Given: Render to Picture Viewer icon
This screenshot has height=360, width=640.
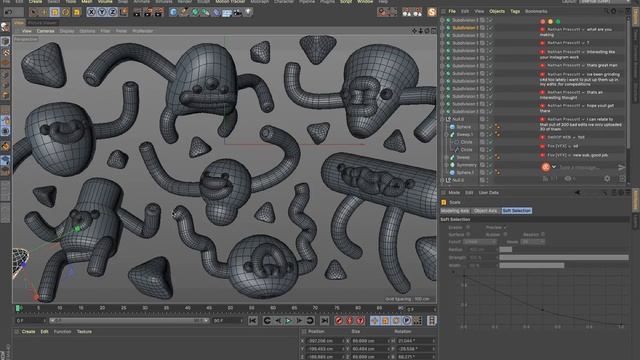Looking at the screenshot, I should [x=148, y=12].
